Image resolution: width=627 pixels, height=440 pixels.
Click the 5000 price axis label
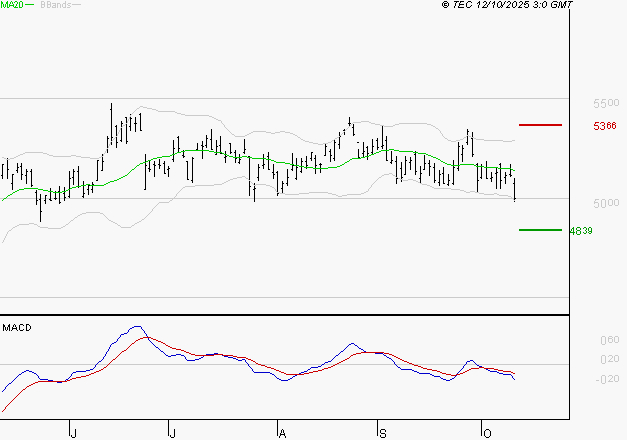[606, 204]
